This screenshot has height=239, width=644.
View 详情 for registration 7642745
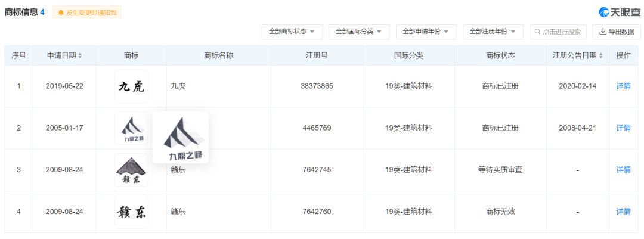point(623,170)
